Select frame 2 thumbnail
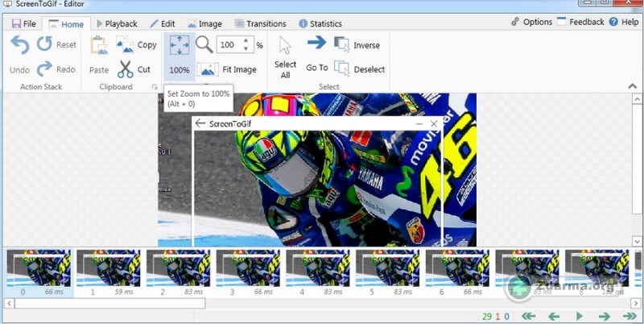 click(x=178, y=268)
